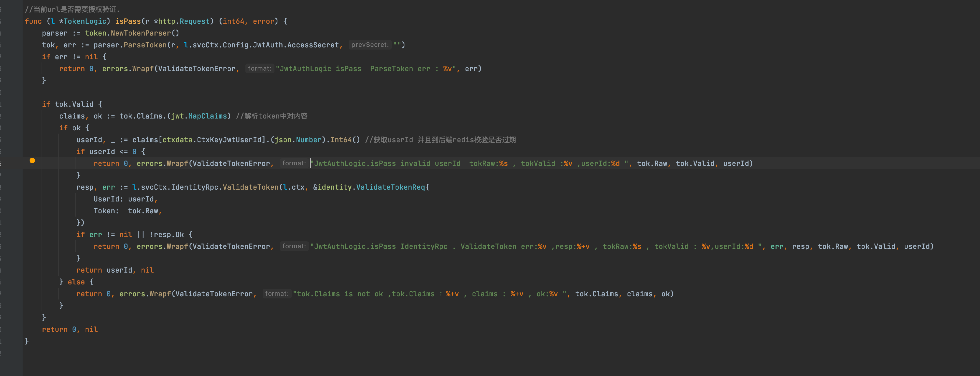The width and height of the screenshot is (980, 376).
Task: Click l.svcCtx.Config.JwtAuth.AccessSecret argument
Action: 261,45
